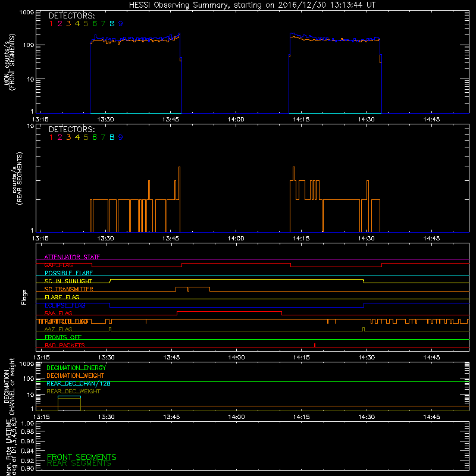Click blue detector 9 in the rear segments legend
The height and width of the screenshot is (476, 476).
point(121,137)
